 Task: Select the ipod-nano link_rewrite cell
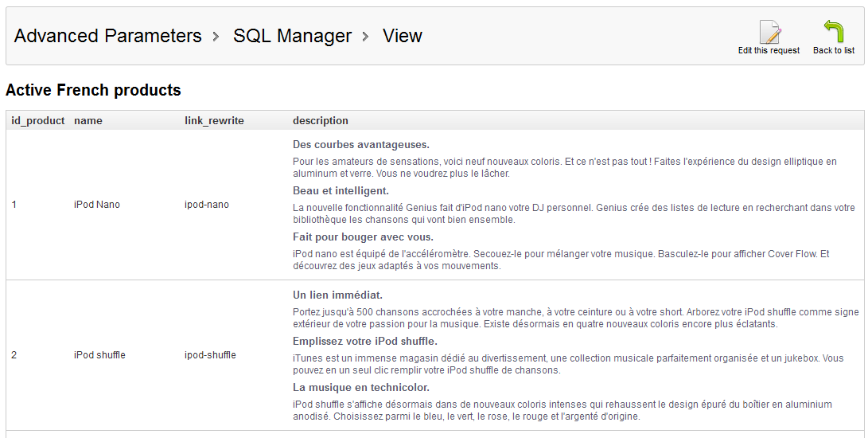[x=207, y=205]
